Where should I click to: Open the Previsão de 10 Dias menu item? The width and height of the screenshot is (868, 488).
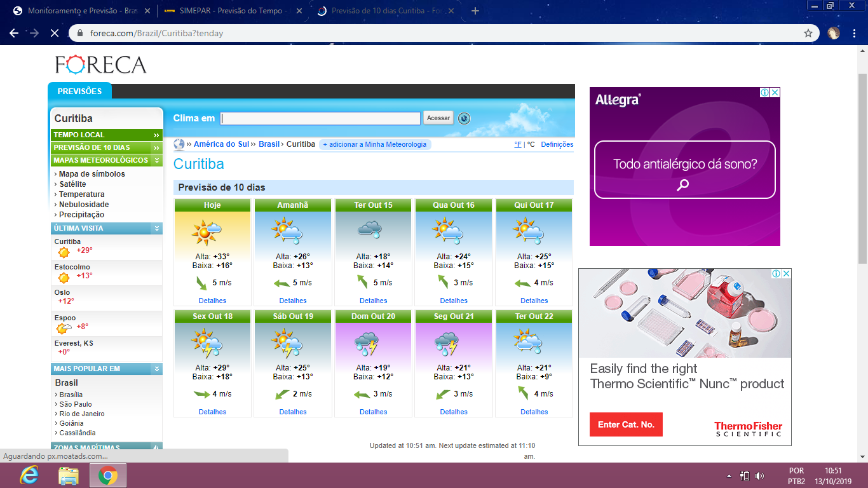(x=106, y=147)
